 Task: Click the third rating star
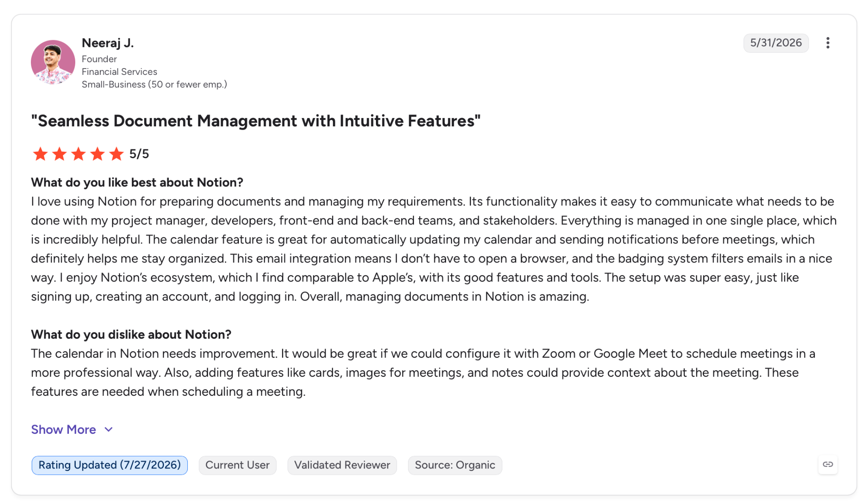click(x=78, y=154)
